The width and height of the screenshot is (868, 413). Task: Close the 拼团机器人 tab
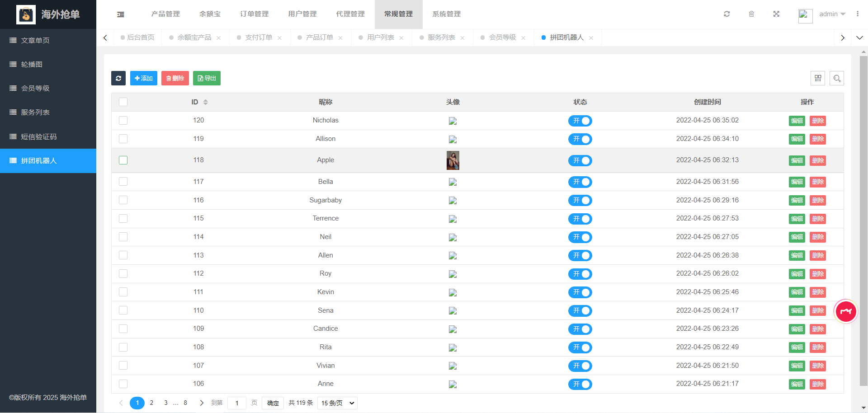(x=591, y=38)
